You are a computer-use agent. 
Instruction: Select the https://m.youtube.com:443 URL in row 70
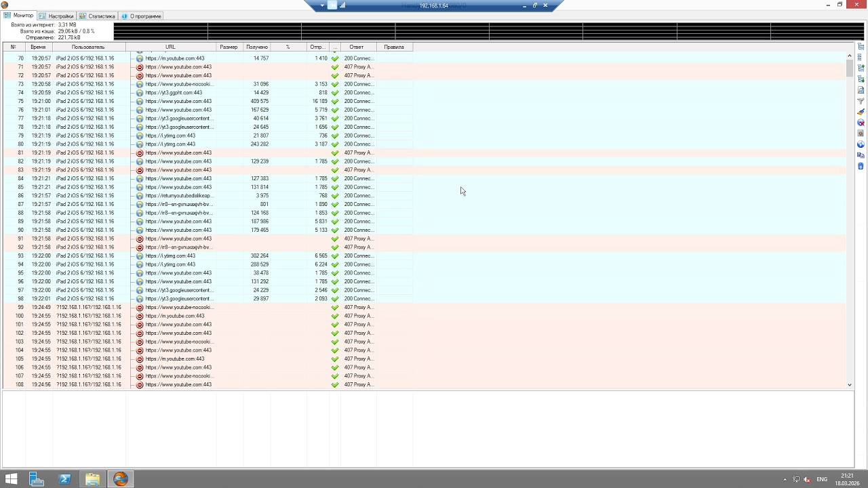pos(175,58)
